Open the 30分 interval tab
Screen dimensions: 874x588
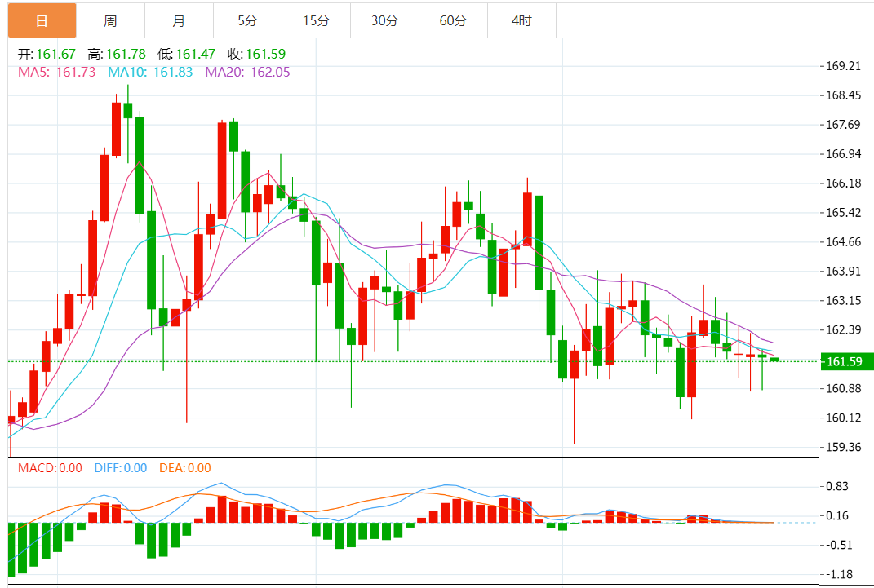(384, 20)
